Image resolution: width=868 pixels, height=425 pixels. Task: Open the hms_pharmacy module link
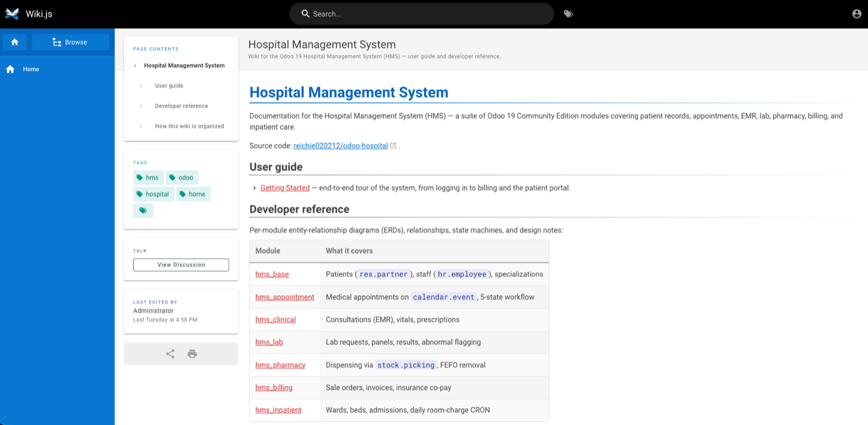coord(280,365)
